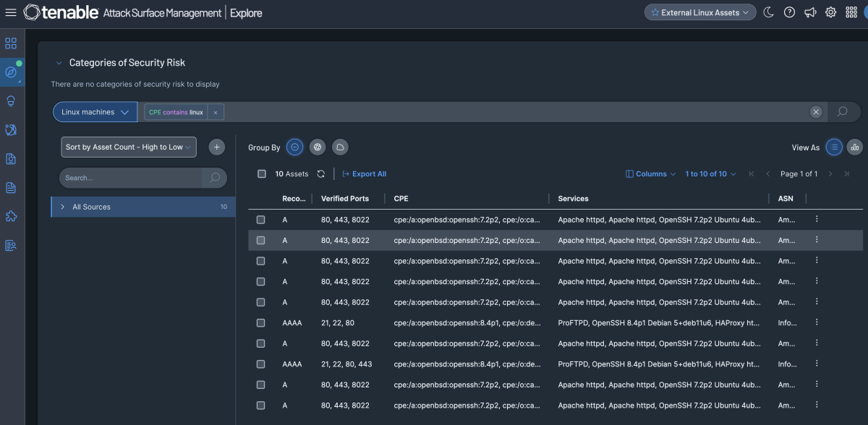Go to previous page arrow
Viewport: 868px width, 425px height.
(767, 174)
